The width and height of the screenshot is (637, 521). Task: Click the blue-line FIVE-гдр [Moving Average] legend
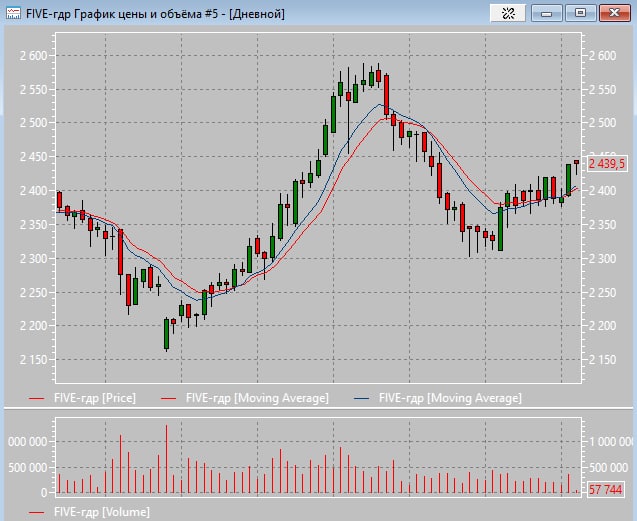438,398
